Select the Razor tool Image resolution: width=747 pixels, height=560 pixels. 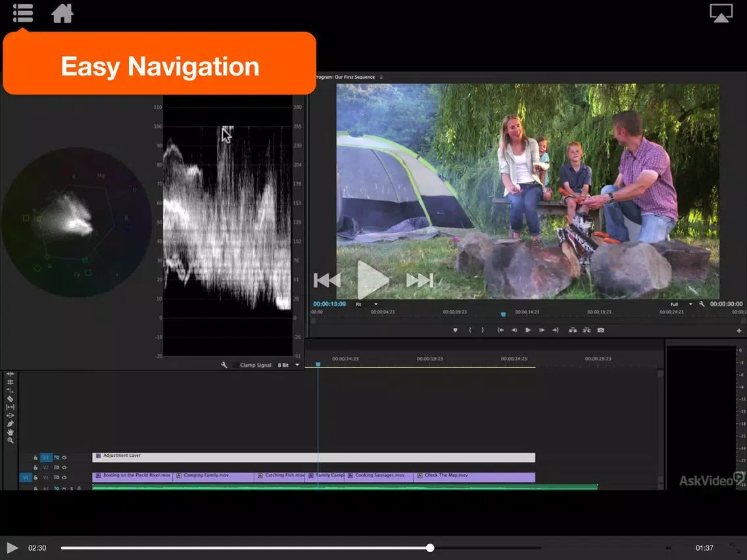pos(10,399)
